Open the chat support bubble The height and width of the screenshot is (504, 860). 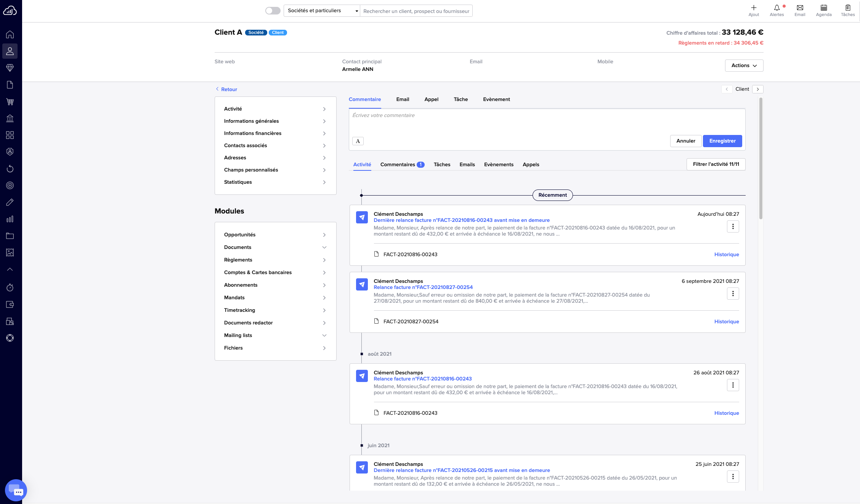point(16,490)
